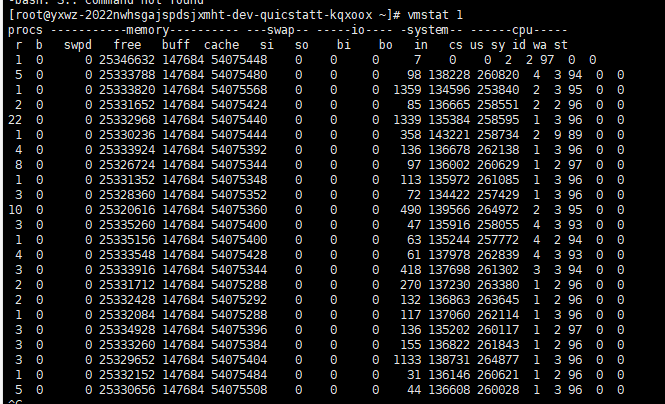The image size is (665, 404).
Task: Click the value 418 in the table
Action: point(411,270)
